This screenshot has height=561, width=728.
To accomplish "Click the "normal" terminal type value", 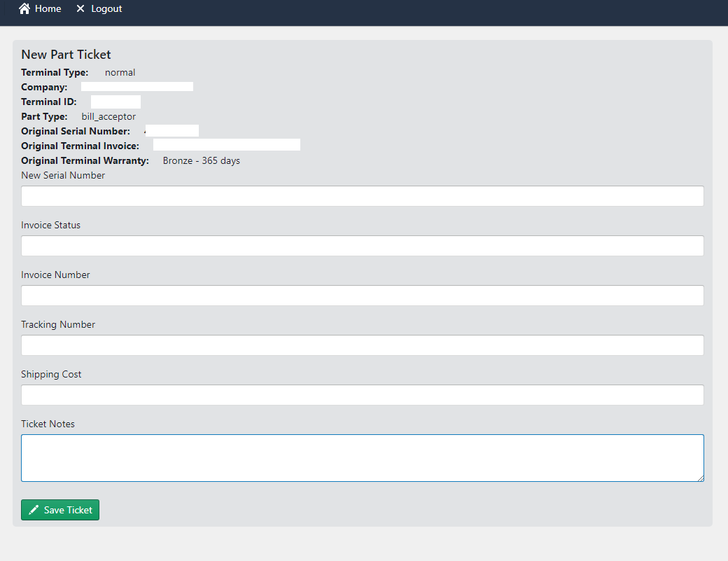I will click(120, 72).
